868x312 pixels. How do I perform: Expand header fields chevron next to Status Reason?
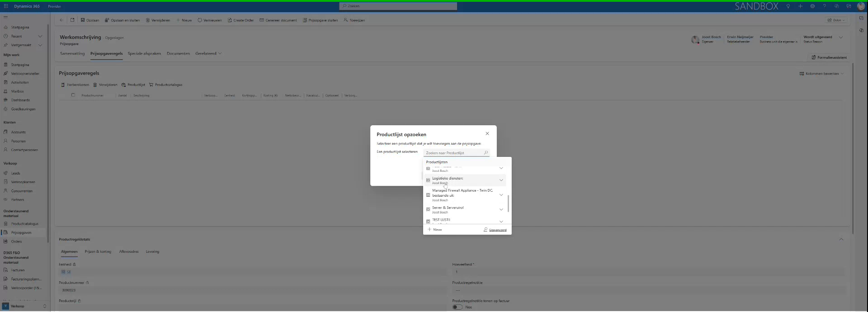point(841,38)
